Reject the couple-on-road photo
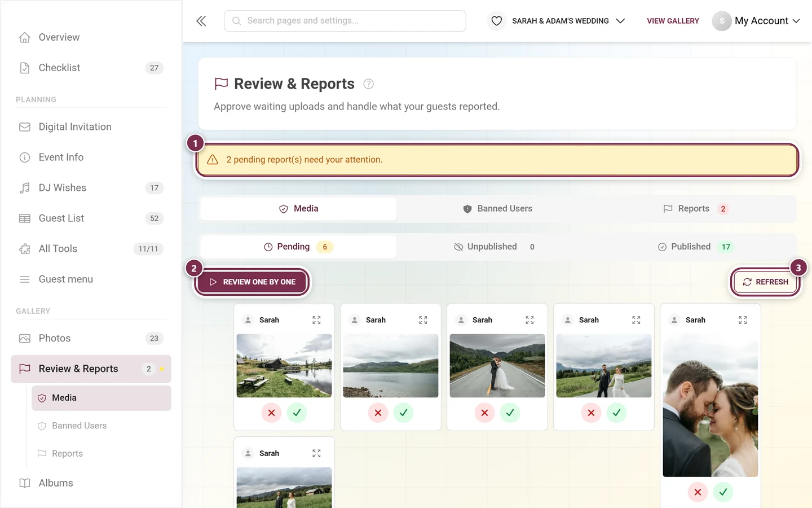Screen dimensions: 812x508 point(484,413)
